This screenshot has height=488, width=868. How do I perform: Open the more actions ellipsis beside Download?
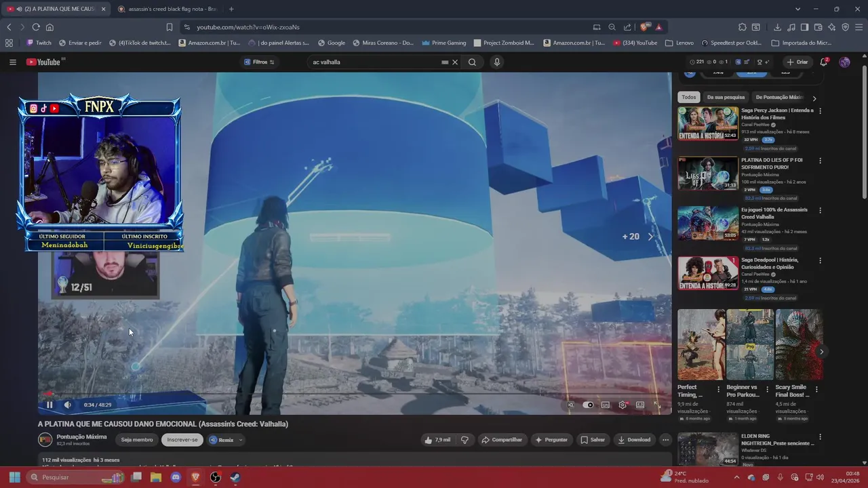pos(665,440)
